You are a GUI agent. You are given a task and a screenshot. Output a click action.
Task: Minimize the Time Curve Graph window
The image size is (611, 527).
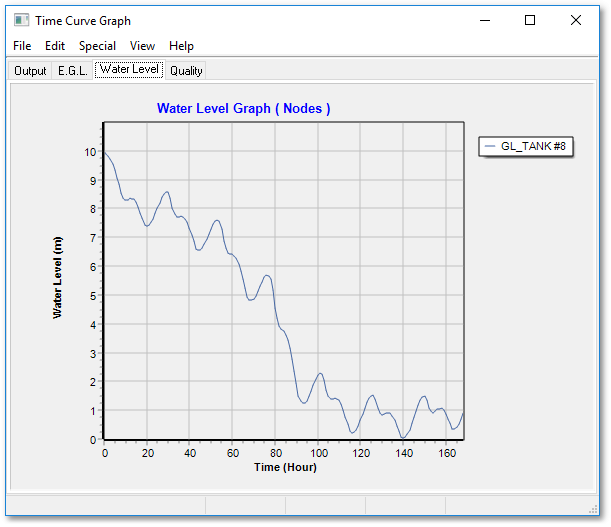point(485,20)
